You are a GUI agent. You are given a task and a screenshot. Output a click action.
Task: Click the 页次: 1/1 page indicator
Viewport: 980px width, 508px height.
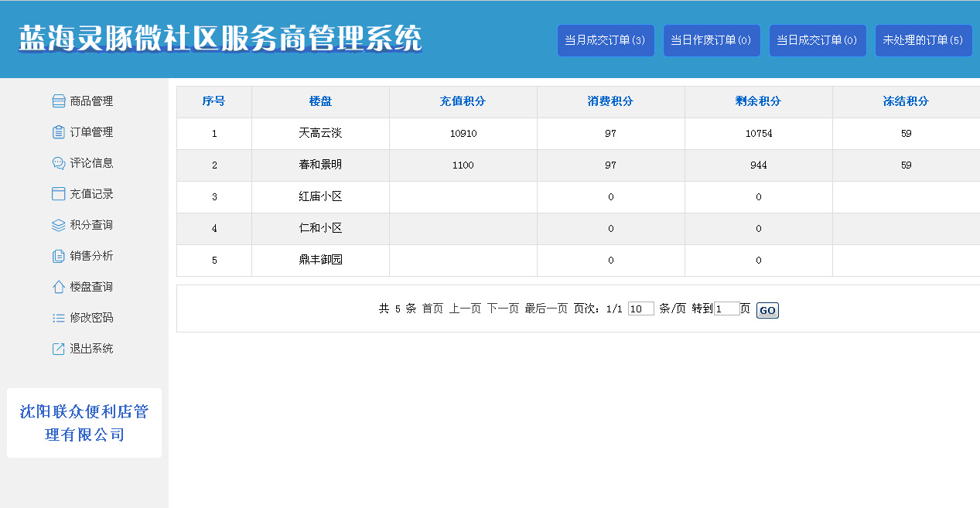coord(598,309)
